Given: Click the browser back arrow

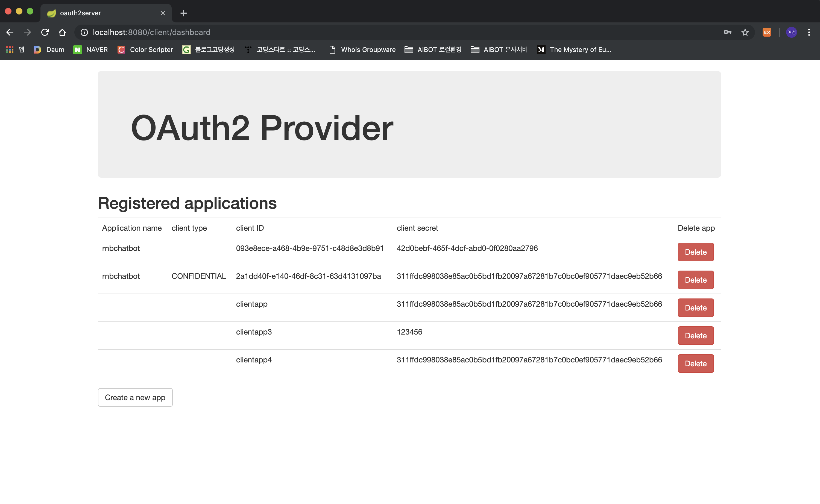Looking at the screenshot, I should (x=10, y=32).
